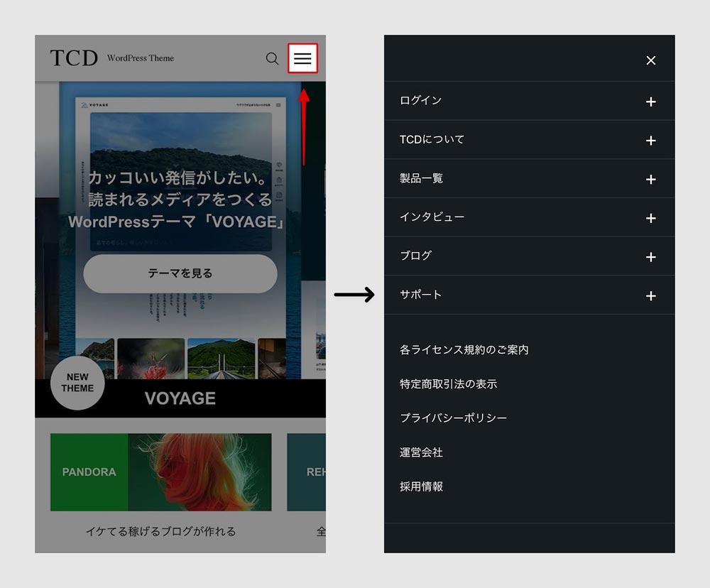Expand 製品一覧 plus icon
Image resolution: width=710 pixels, height=588 pixels.
[650, 179]
